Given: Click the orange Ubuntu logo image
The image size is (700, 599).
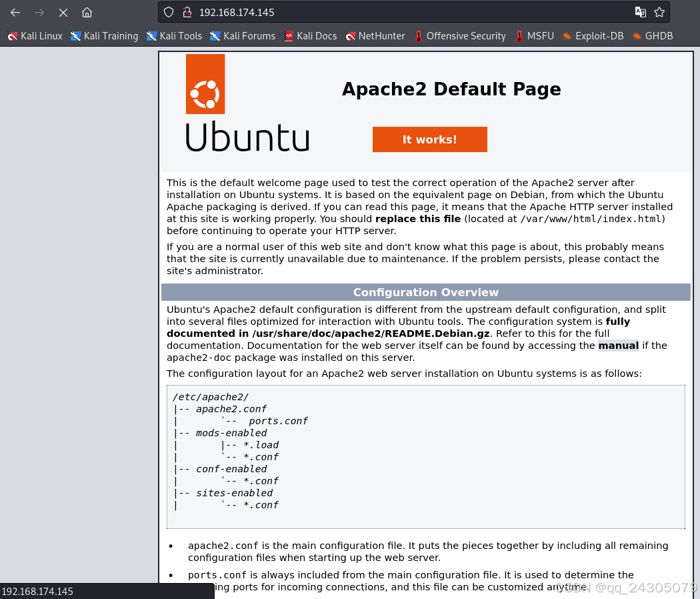Looking at the screenshot, I should [x=205, y=84].
